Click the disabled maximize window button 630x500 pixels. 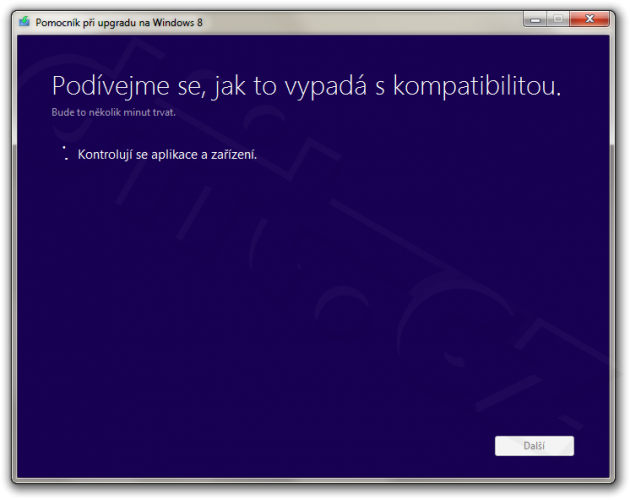coord(558,19)
